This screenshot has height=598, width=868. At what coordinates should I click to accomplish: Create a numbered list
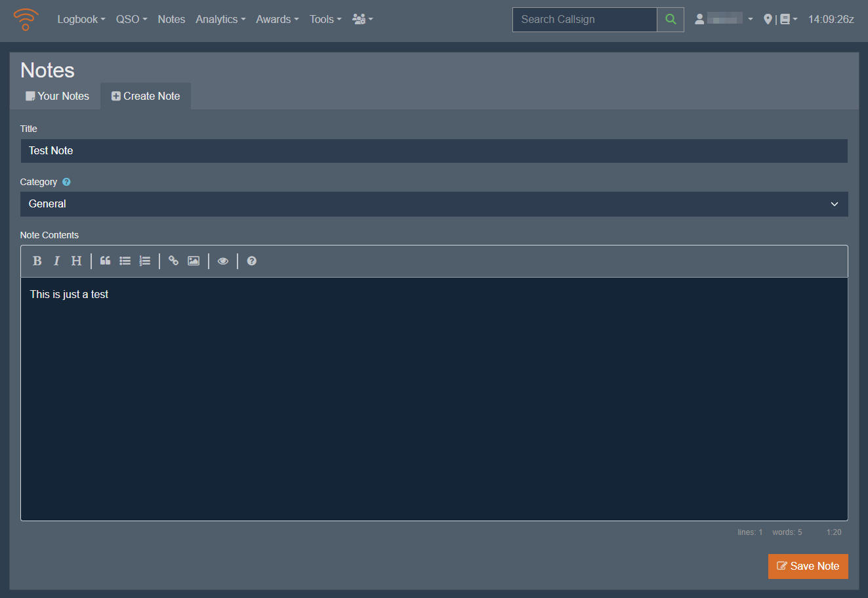coord(145,261)
